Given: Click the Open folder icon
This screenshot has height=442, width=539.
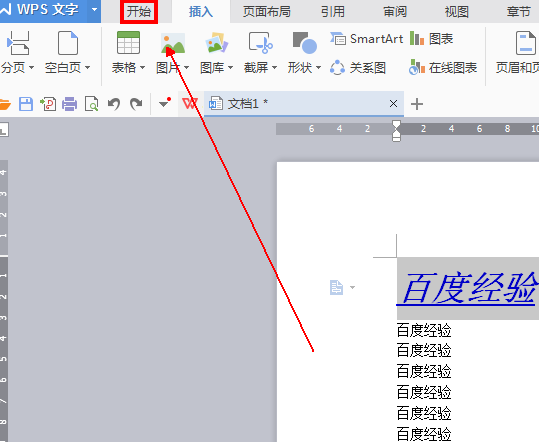Looking at the screenshot, I should [5, 104].
